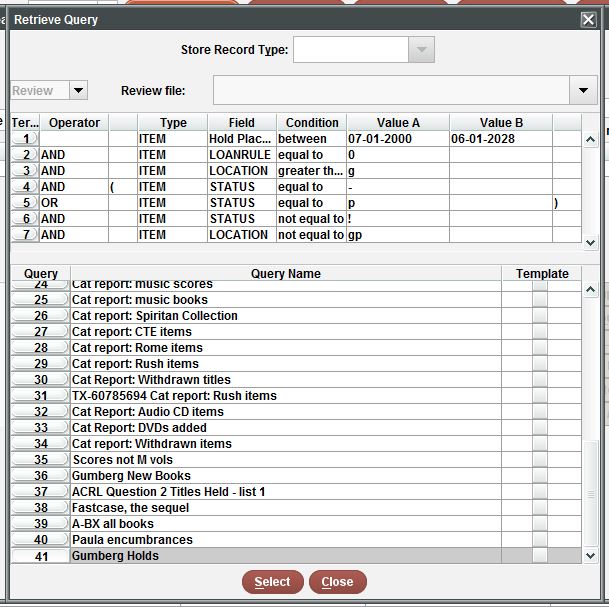Click Value B cell 06-01-2028
Viewport: 609px width, 607px height.
pyautogui.click(x=501, y=139)
